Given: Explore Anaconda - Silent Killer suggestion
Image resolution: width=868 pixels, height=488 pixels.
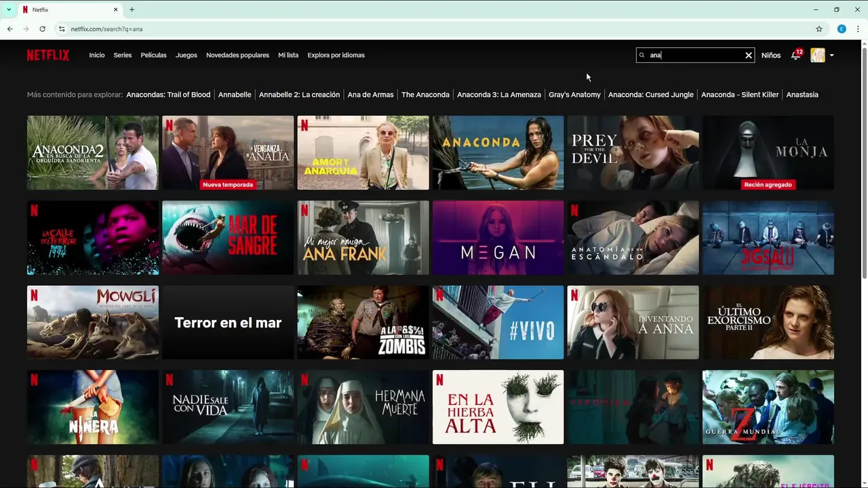Looking at the screenshot, I should [x=740, y=95].
